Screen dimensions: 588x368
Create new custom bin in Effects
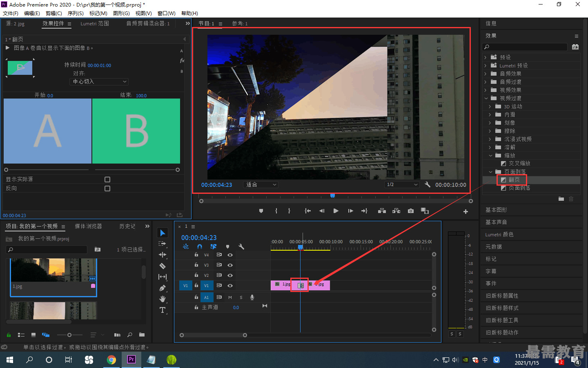pyautogui.click(x=561, y=199)
